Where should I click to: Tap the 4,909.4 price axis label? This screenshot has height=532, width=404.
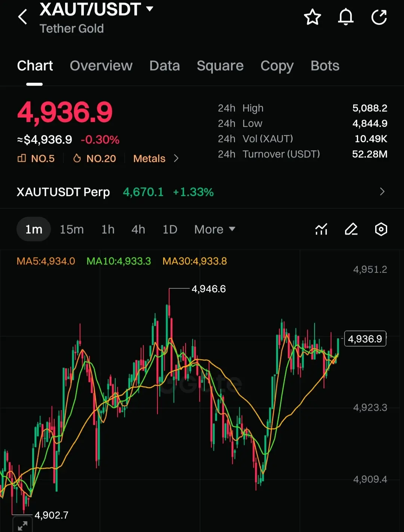[x=370, y=479]
